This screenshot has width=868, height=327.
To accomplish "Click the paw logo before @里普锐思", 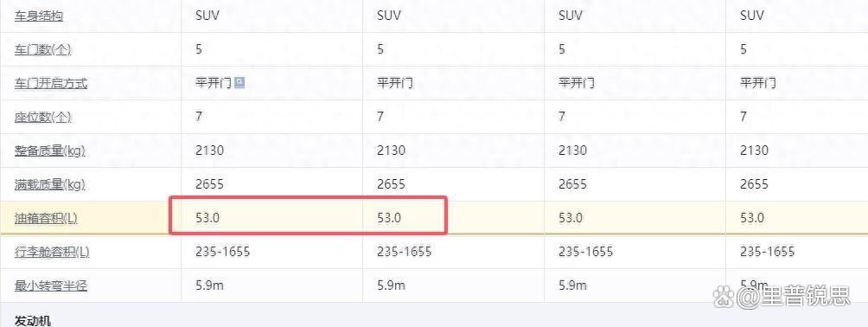I will tap(723, 295).
